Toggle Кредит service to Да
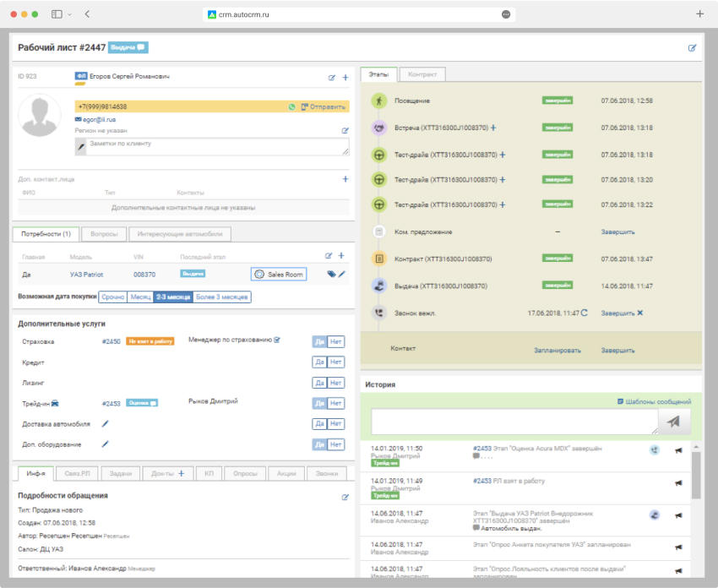 click(319, 362)
